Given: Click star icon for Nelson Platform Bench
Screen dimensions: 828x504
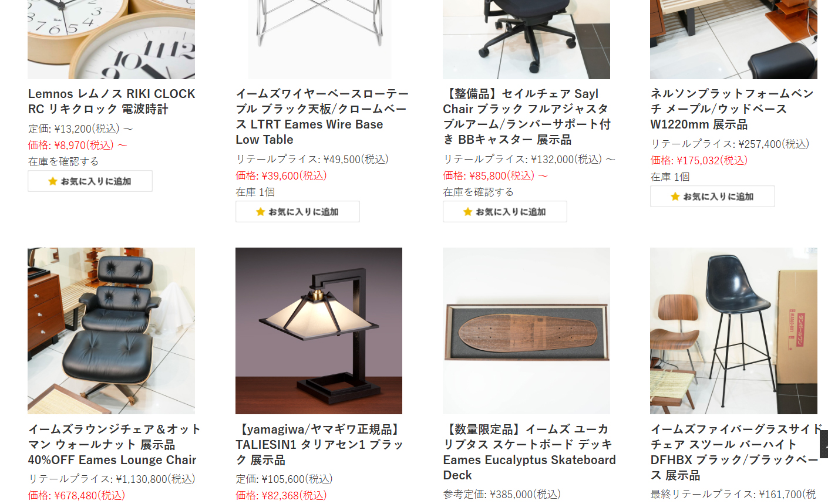Looking at the screenshot, I should [x=675, y=197].
